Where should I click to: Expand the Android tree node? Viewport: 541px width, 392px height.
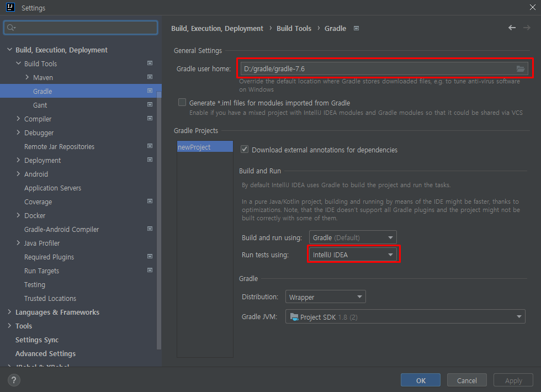19,174
